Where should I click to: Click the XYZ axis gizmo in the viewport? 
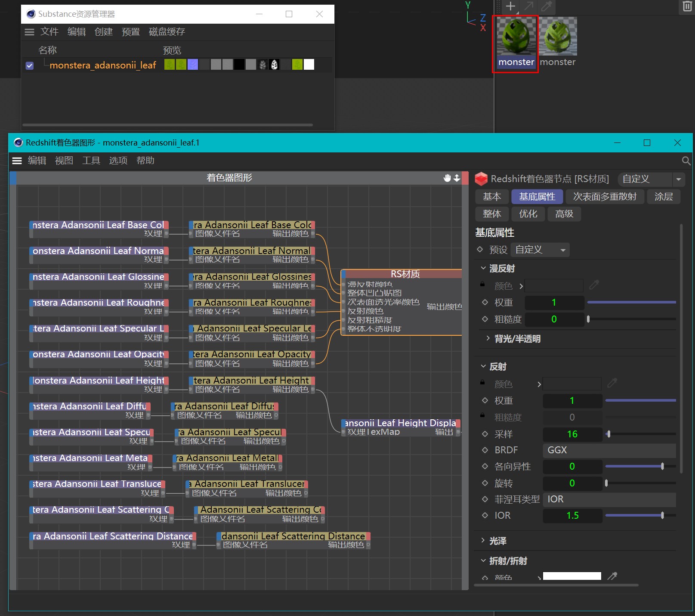pyautogui.click(x=476, y=17)
